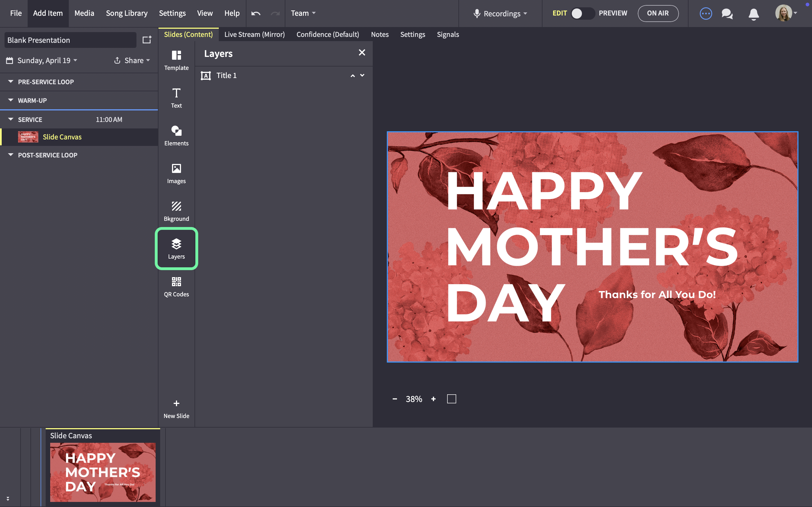The image size is (812, 507).
Task: Open the notifications bell
Action: (754, 14)
